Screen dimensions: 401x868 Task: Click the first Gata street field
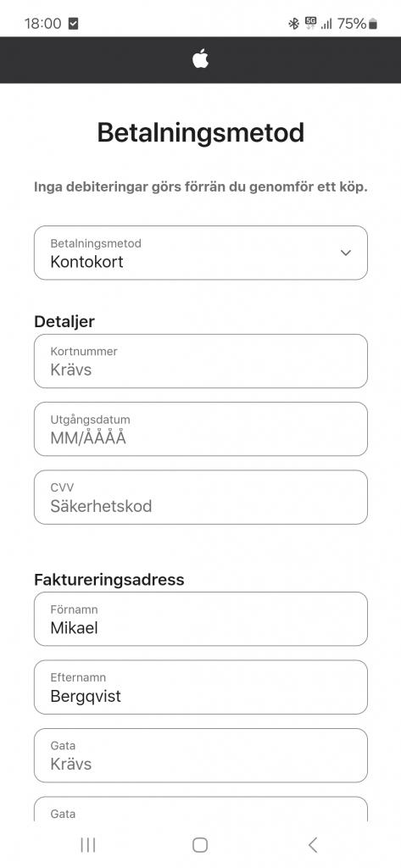(x=200, y=755)
